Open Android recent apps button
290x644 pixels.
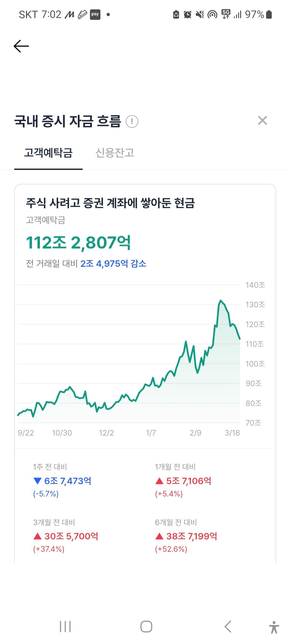click(65, 627)
